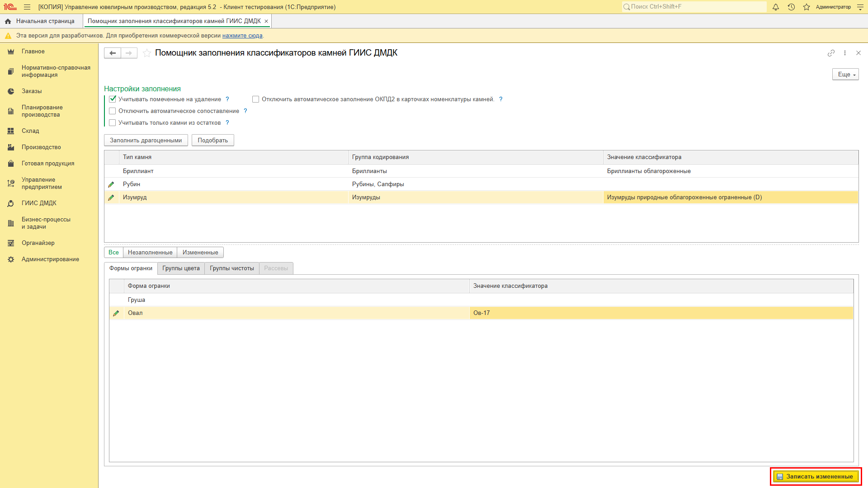The width and height of the screenshot is (868, 488).
Task: Click the Управление предприятием icon
Action: click(x=11, y=183)
